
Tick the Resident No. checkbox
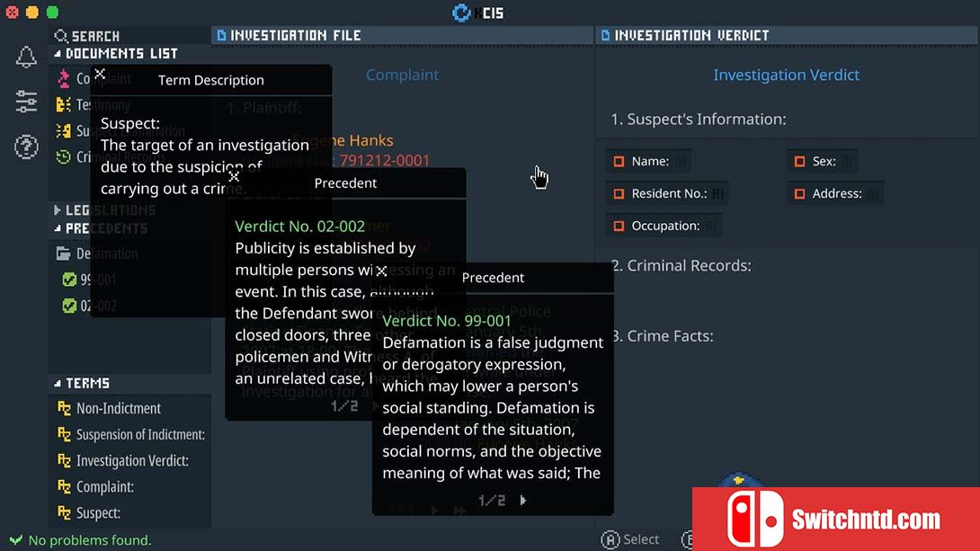[619, 193]
